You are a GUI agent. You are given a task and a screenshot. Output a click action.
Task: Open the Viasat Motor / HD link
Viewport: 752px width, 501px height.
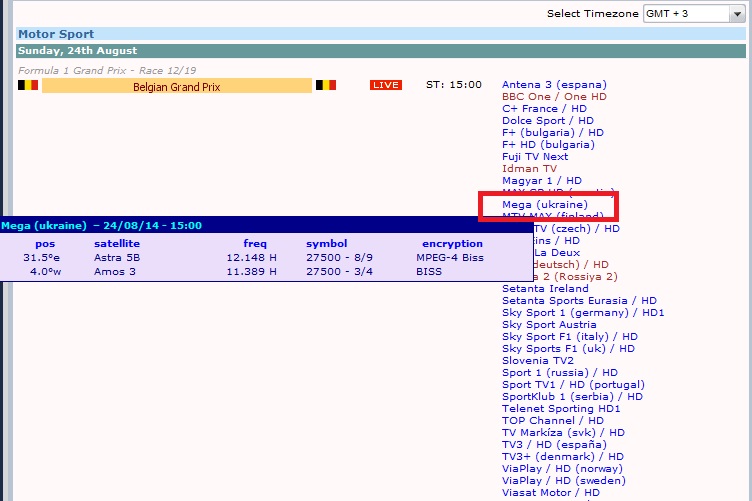tap(550, 493)
